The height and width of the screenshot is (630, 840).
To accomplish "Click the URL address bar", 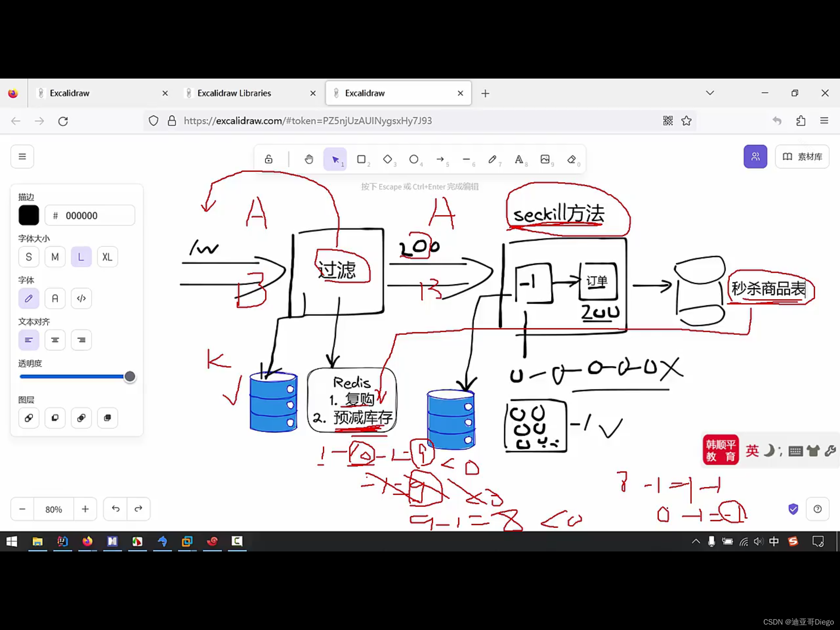I will 420,121.
